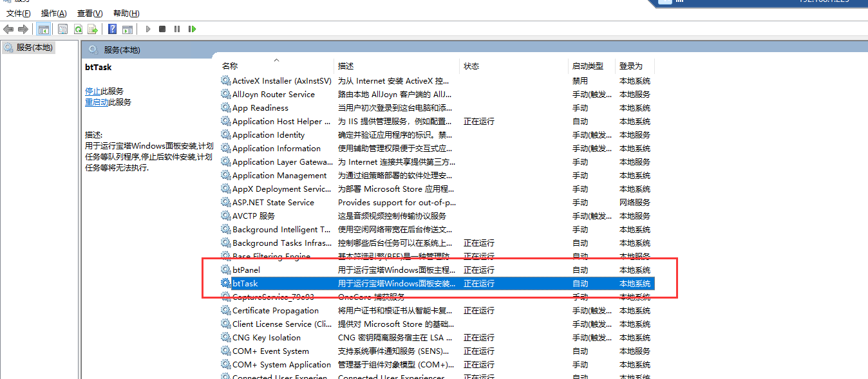Click the Refresh toolbar icon

(78, 29)
